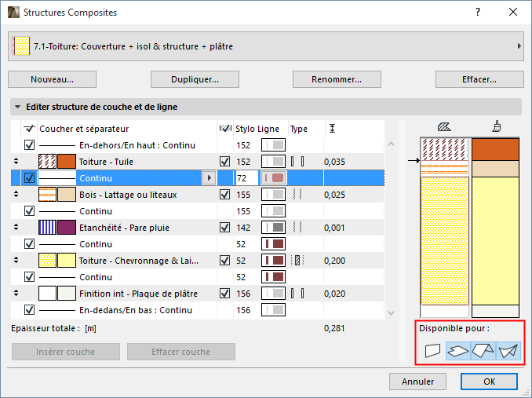Click type icon of Toiture - Chevronnage layer
532x398 pixels.
(x=297, y=261)
